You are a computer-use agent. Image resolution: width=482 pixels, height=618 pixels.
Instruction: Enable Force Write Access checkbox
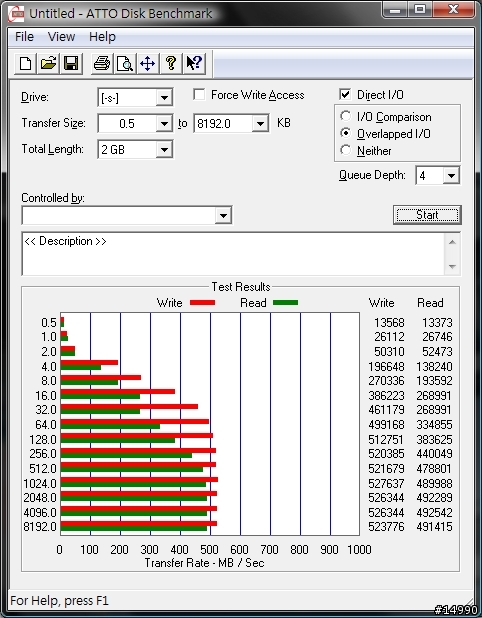pyautogui.click(x=199, y=95)
